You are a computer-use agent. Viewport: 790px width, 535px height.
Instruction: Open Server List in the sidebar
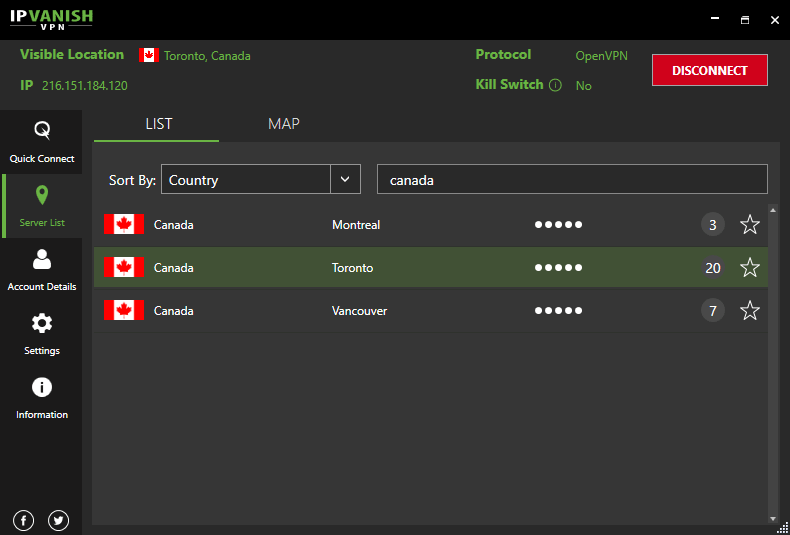pyautogui.click(x=42, y=206)
